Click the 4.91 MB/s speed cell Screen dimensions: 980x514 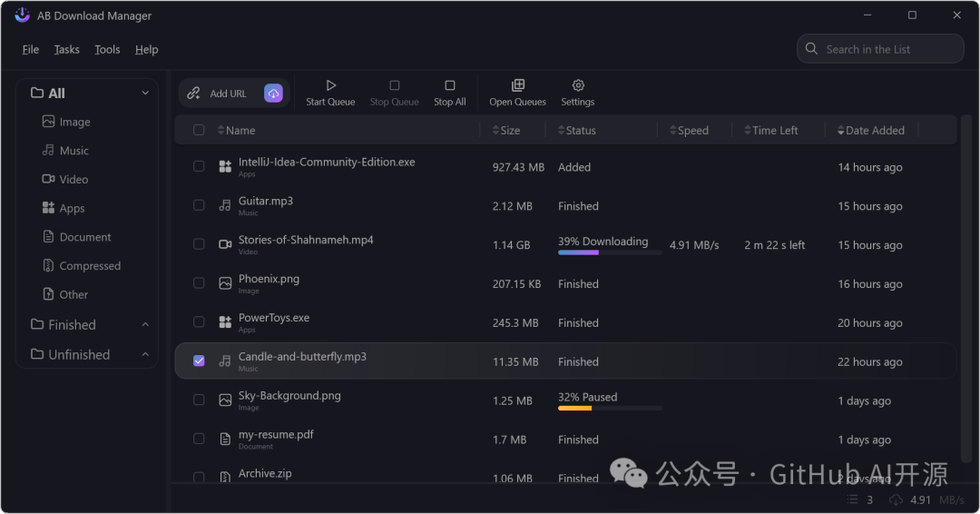694,245
